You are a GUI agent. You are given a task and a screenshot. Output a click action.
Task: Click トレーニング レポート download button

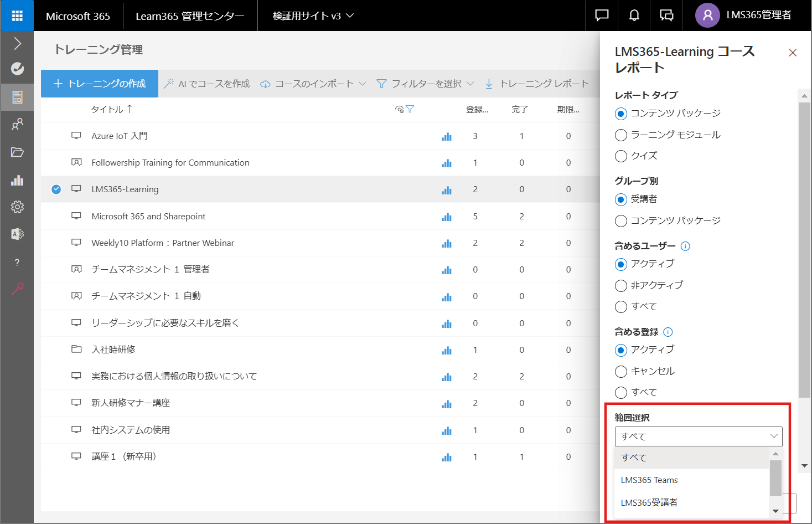click(537, 84)
